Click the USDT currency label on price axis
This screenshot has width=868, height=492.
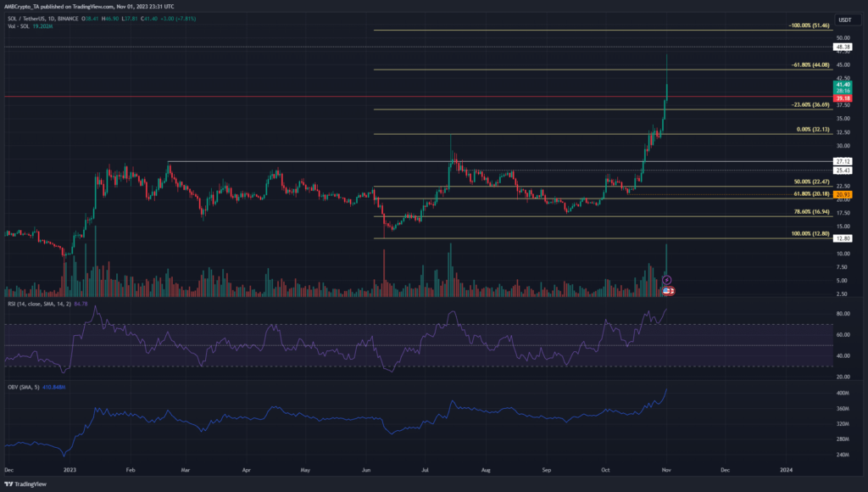[843, 20]
